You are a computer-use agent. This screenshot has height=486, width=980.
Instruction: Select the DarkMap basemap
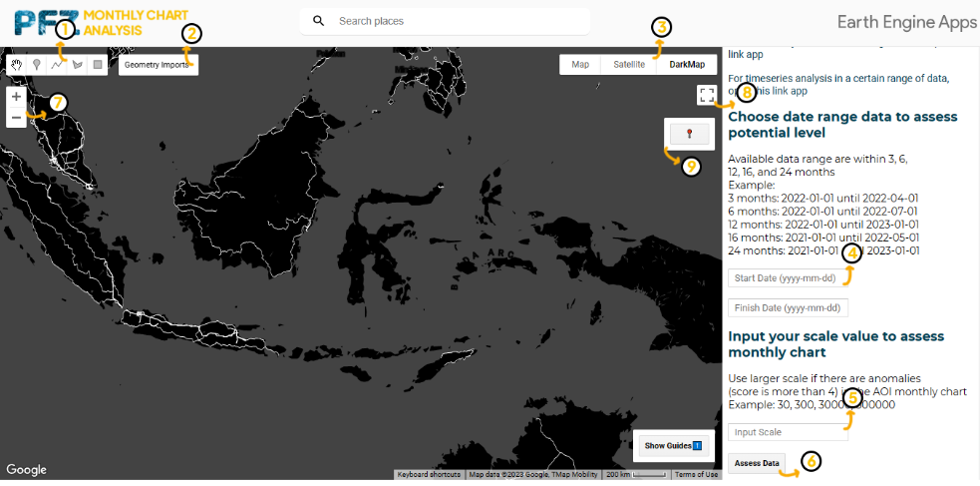click(687, 64)
